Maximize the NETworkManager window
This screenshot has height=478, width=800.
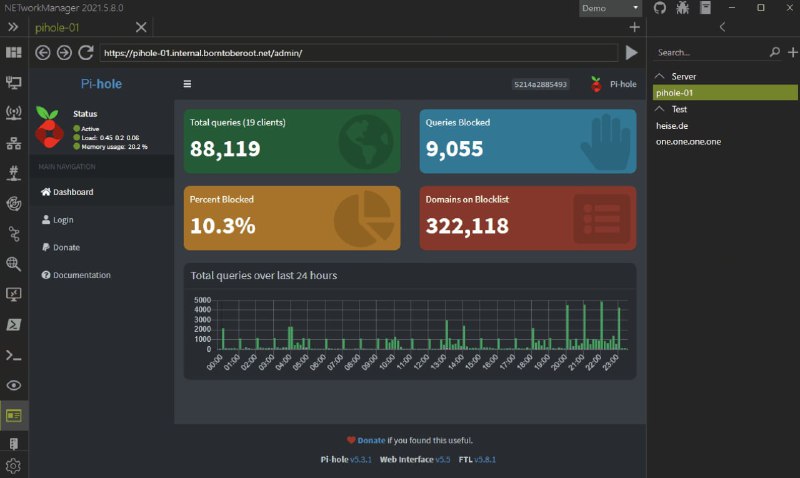tap(761, 8)
